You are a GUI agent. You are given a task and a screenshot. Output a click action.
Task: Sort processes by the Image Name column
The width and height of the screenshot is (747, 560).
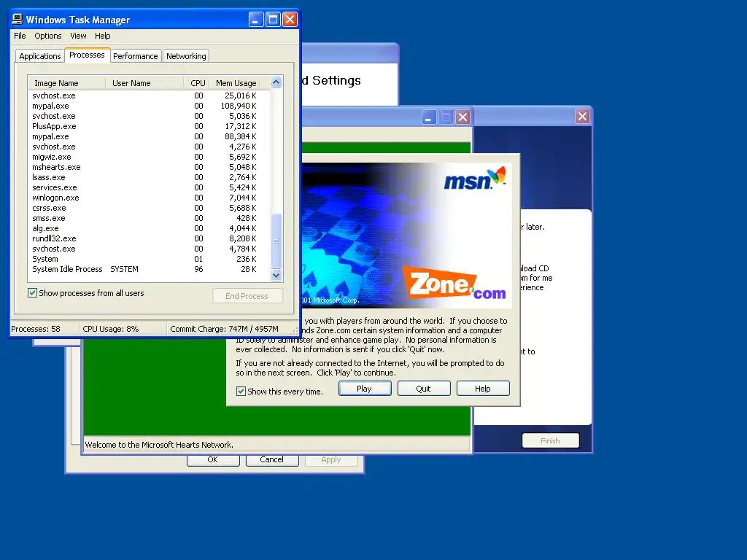[66, 83]
